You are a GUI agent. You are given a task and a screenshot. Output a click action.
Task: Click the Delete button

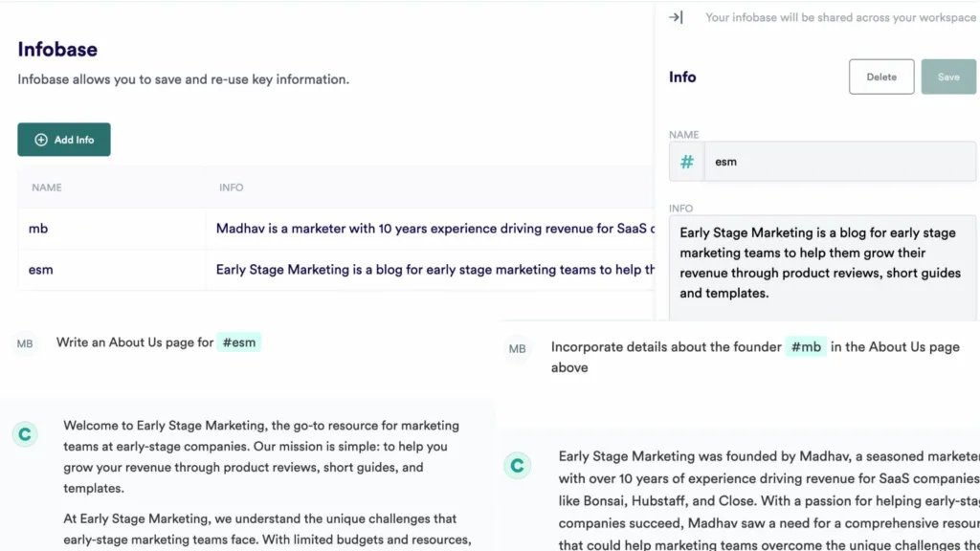[x=881, y=77]
